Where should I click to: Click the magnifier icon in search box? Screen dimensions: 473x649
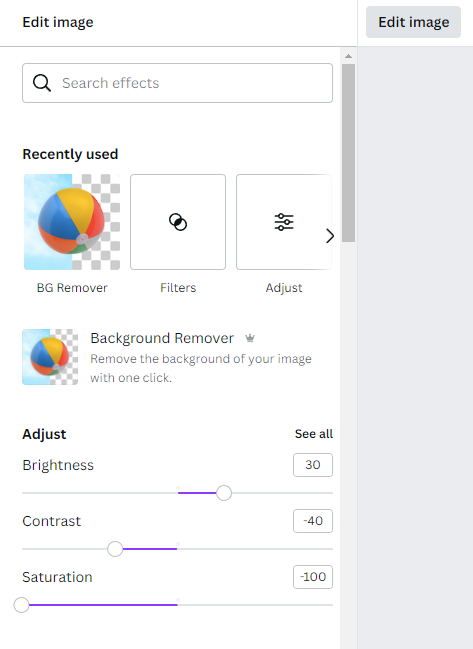point(42,83)
